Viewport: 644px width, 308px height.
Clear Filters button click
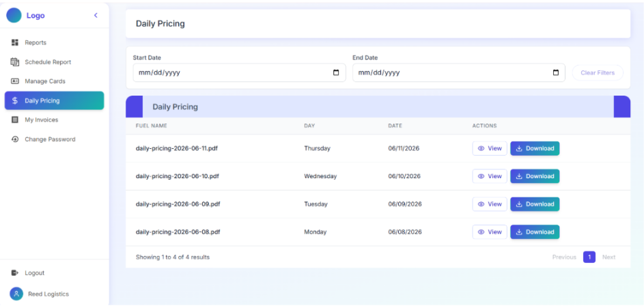click(598, 72)
